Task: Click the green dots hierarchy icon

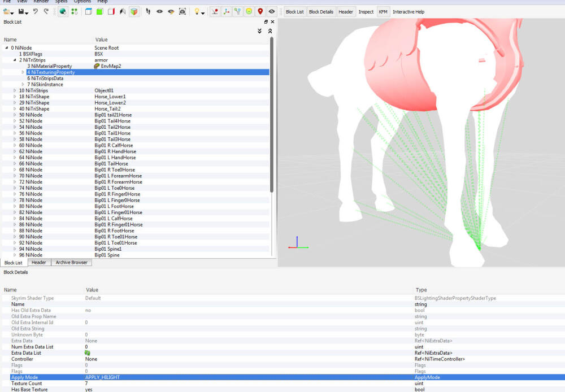Action: pos(74,11)
